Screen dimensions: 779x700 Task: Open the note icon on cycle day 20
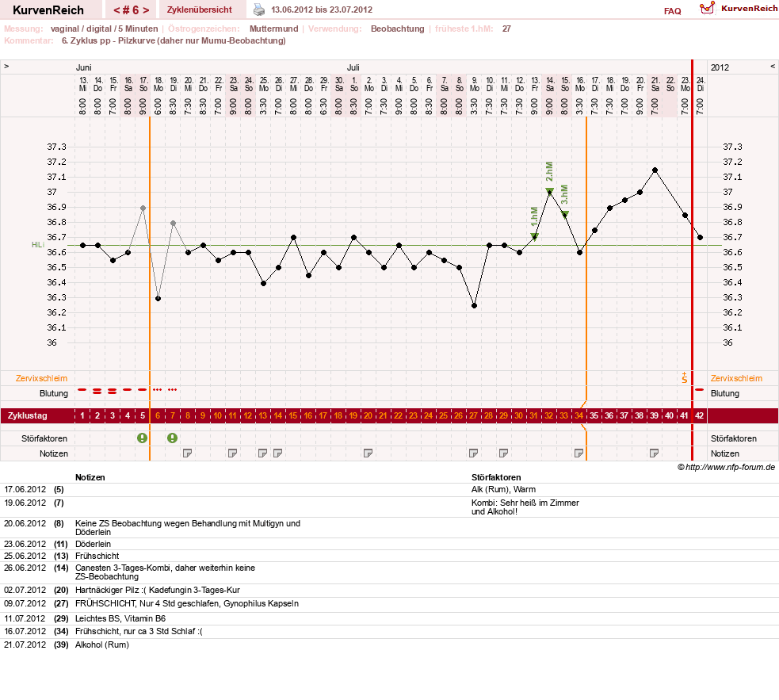pos(368,453)
